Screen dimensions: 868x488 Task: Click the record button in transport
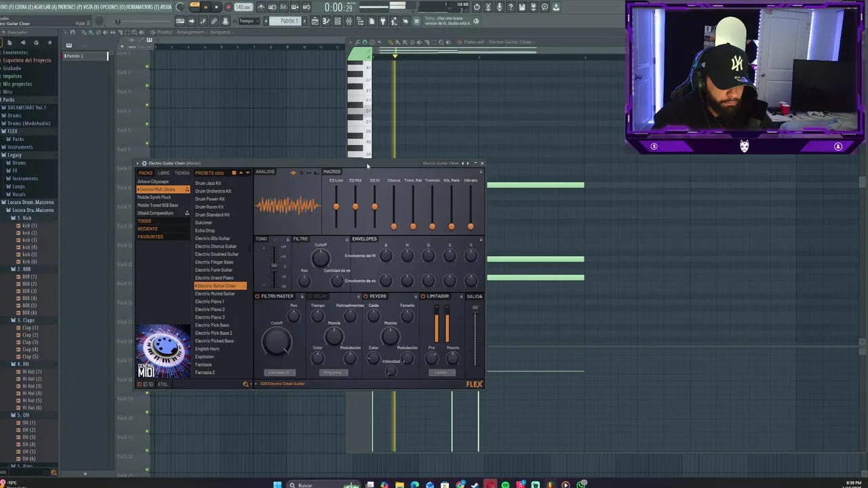[x=228, y=7]
